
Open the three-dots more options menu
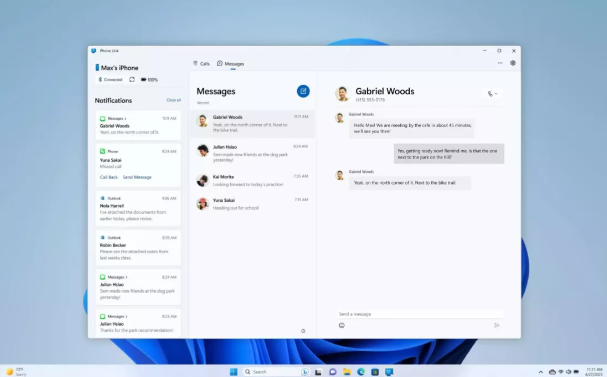(x=500, y=63)
